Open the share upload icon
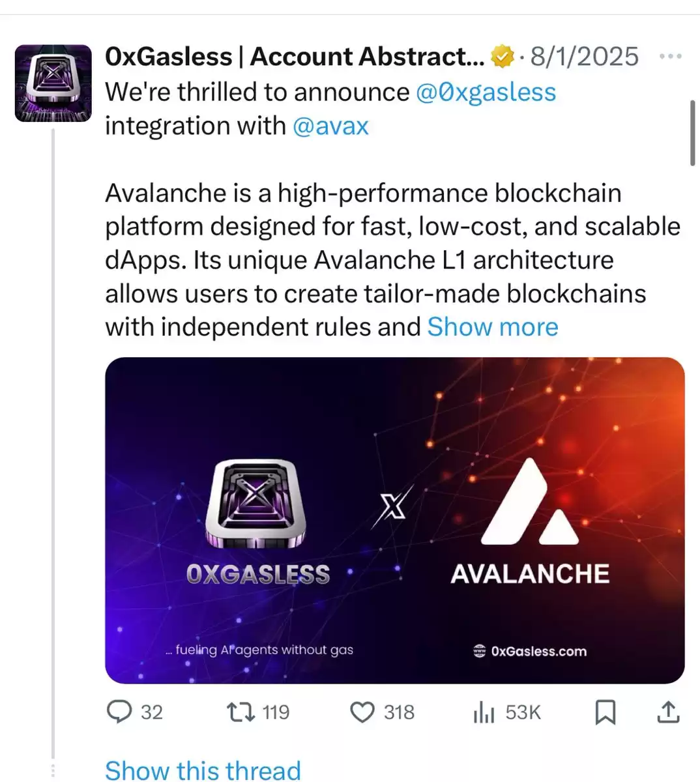Viewport: 700px width, 782px height. 668,712
